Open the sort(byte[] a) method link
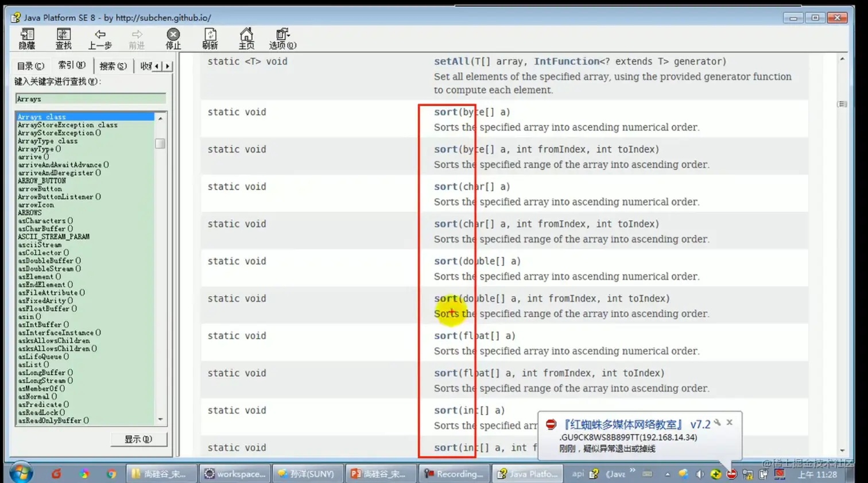Screen dimensions: 868x483 [445, 112]
